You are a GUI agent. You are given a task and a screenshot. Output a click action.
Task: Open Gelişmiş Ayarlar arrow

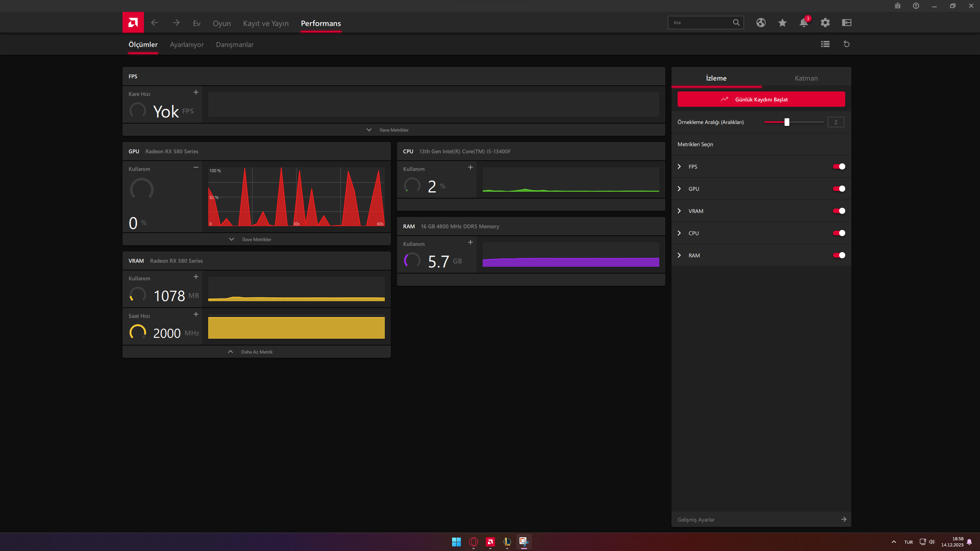point(844,519)
